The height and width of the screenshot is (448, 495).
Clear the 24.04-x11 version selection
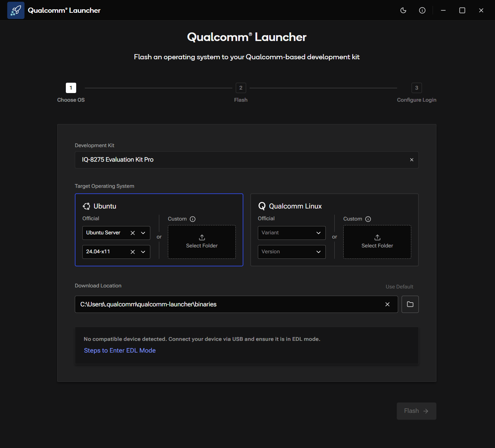[133, 252]
